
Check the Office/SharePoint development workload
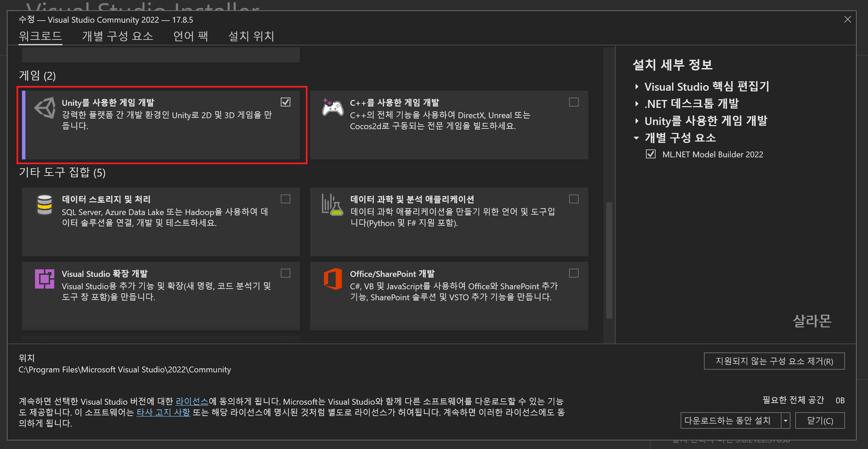574,273
